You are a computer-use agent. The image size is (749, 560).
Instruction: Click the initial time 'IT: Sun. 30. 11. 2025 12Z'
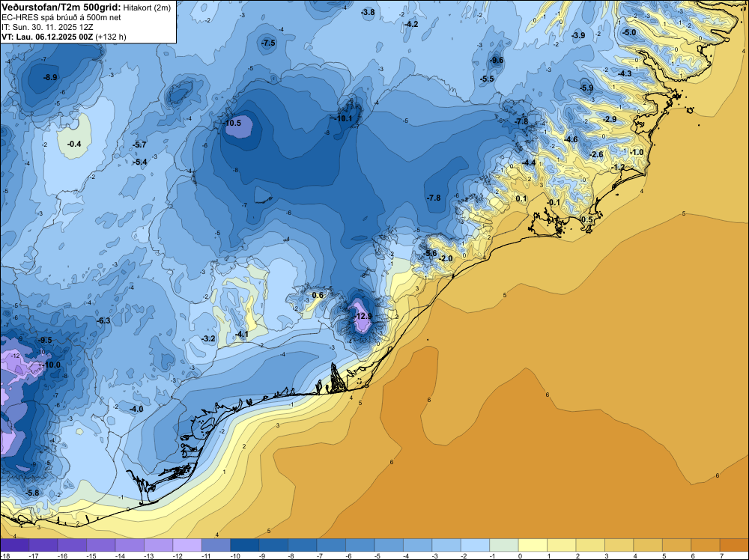[47, 27]
